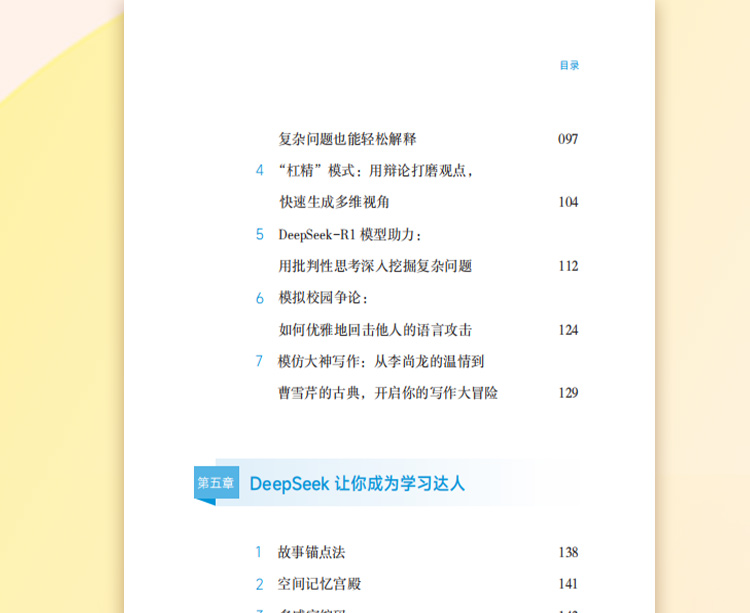Click page number 141
The image size is (750, 613).
(568, 584)
